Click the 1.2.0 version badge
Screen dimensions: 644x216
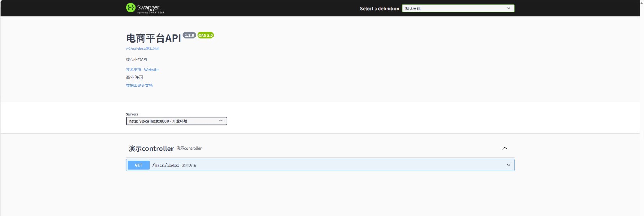pos(189,36)
